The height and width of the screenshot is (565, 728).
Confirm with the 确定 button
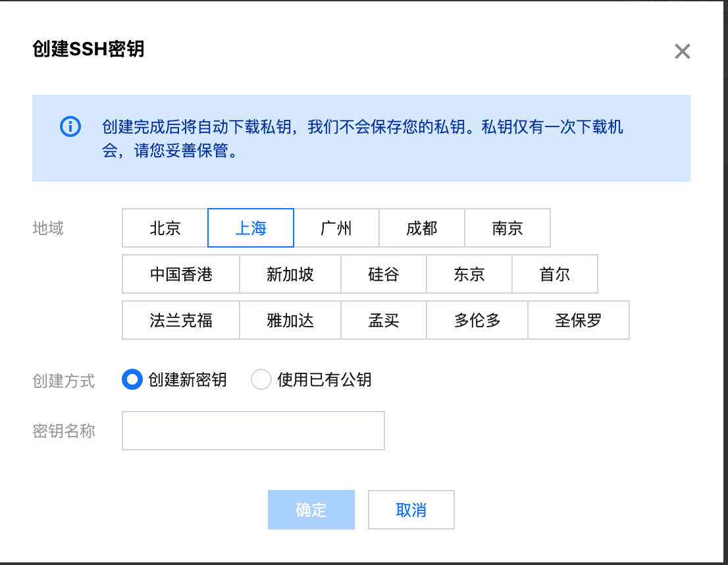point(311,510)
